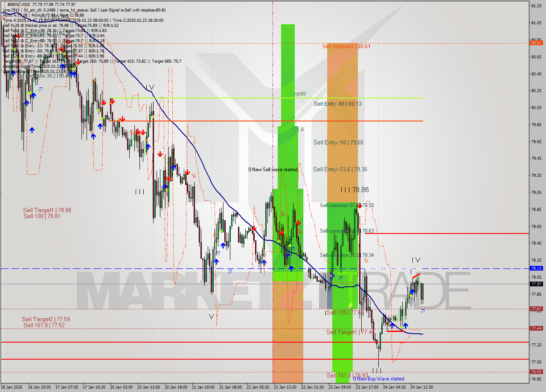Select the black 77.97 current price tag
Screen dimensions: 546x392
coord(536,284)
